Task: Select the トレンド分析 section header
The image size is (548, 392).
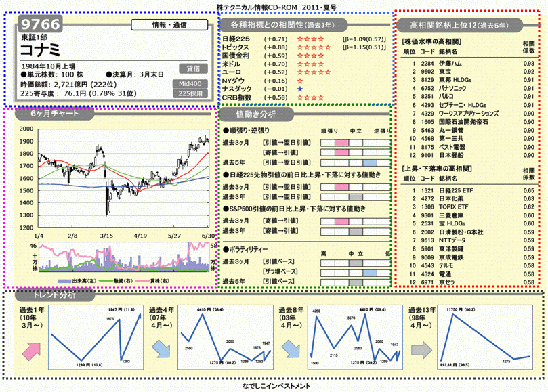Action: click(54, 295)
